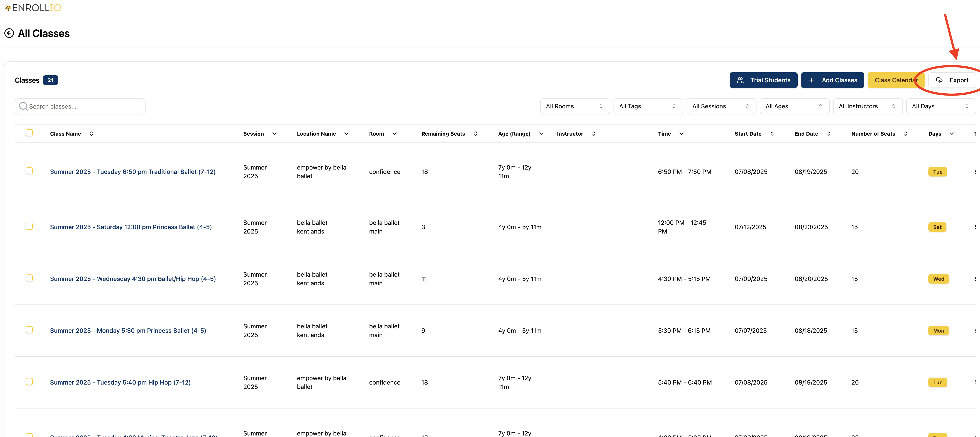Click the Export button
Screen dimensions: 980x437
click(952, 80)
